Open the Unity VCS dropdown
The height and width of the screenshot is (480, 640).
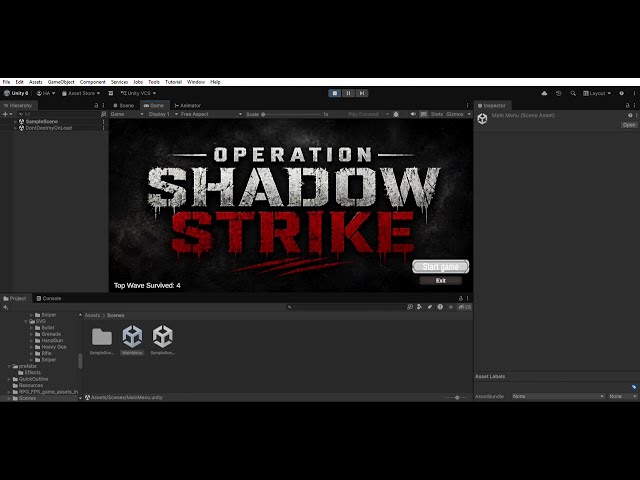pyautogui.click(x=138, y=93)
